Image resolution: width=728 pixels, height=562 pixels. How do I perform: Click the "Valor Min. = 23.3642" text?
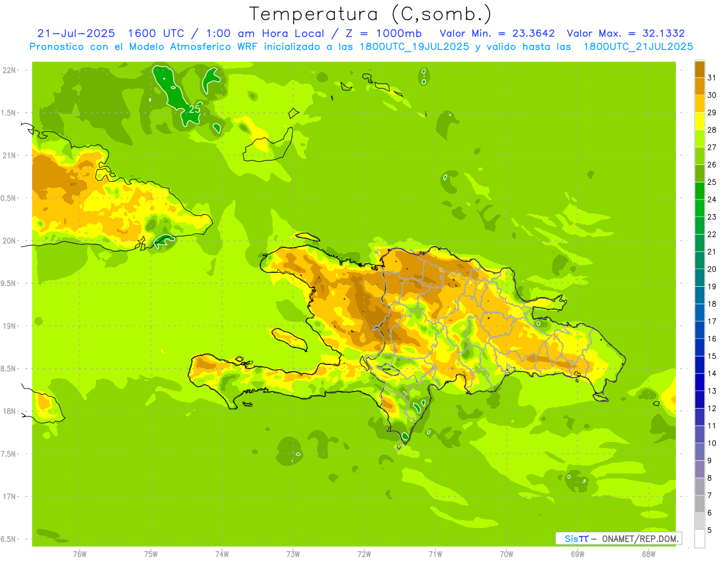point(497,33)
